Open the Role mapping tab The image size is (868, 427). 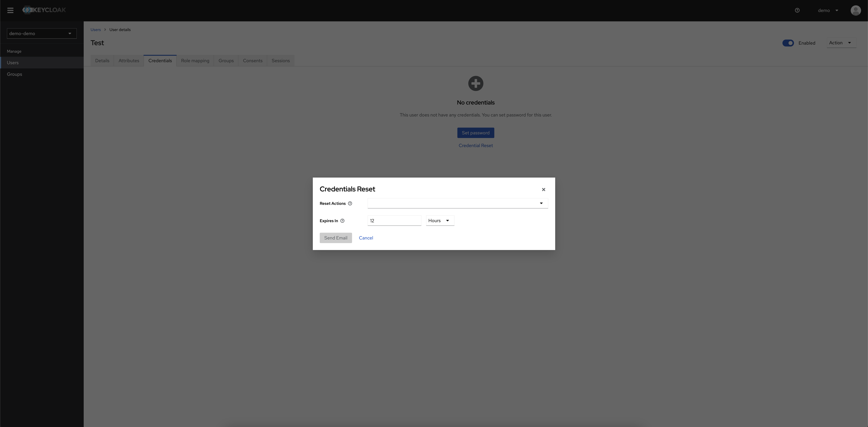pos(195,61)
